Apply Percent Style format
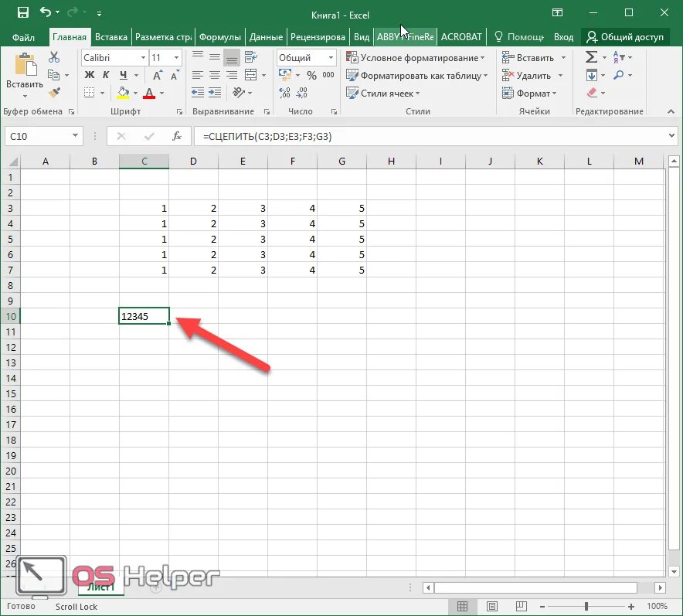The image size is (683, 616). (311, 75)
